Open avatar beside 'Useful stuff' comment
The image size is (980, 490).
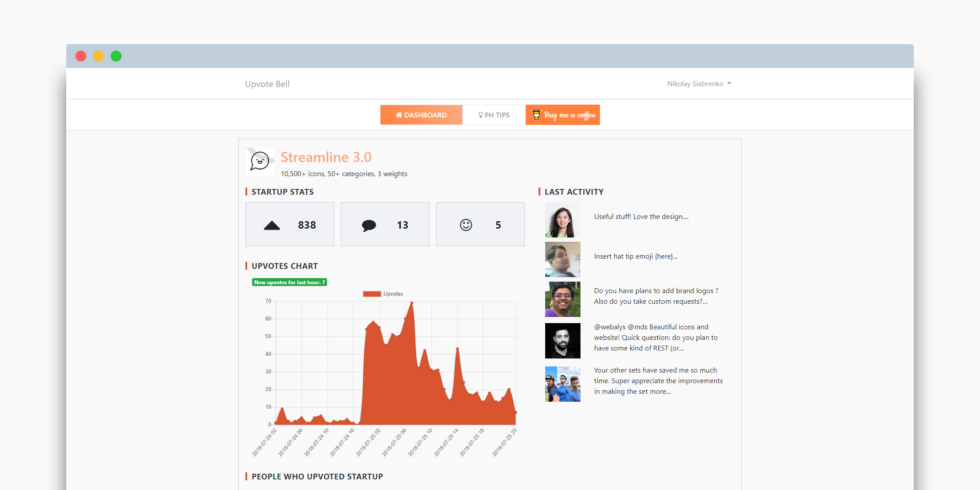pos(562,220)
